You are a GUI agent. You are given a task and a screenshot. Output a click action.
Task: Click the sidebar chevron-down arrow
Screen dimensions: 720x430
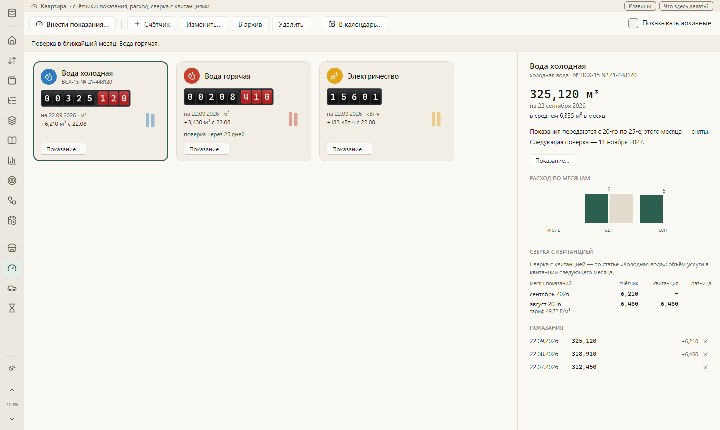coord(12,419)
